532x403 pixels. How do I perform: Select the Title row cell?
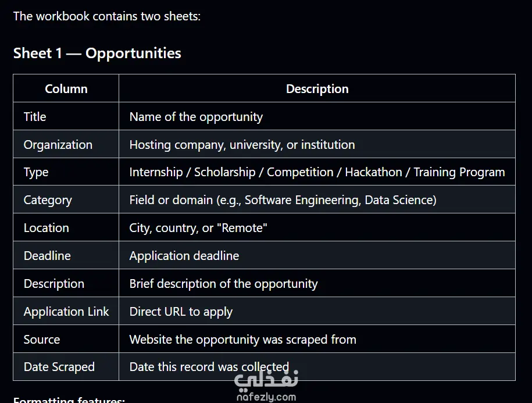click(66, 116)
